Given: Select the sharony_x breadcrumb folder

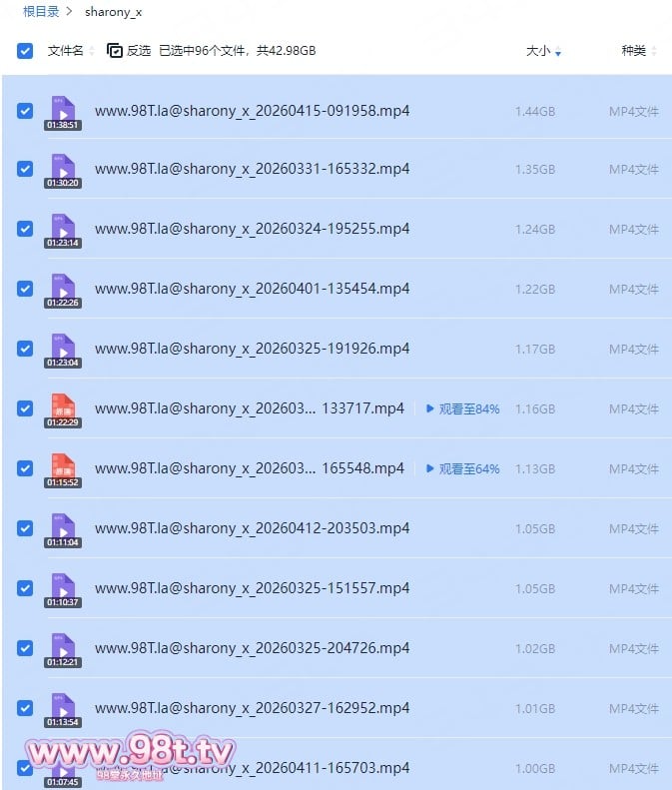Looking at the screenshot, I should pyautogui.click(x=114, y=12).
